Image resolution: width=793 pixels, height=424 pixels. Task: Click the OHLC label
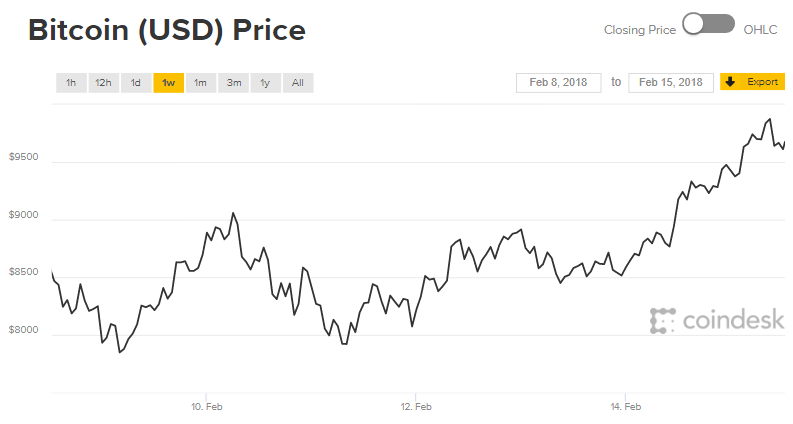(760, 30)
